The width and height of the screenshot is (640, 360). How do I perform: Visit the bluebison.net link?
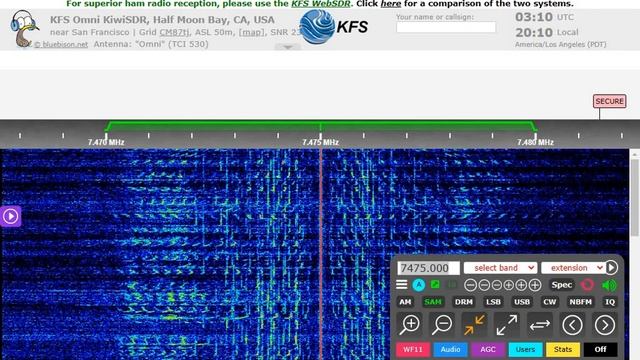(61, 44)
